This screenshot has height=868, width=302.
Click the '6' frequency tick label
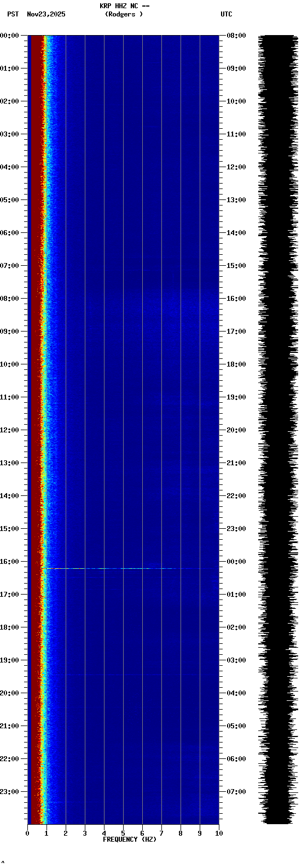(x=142, y=834)
